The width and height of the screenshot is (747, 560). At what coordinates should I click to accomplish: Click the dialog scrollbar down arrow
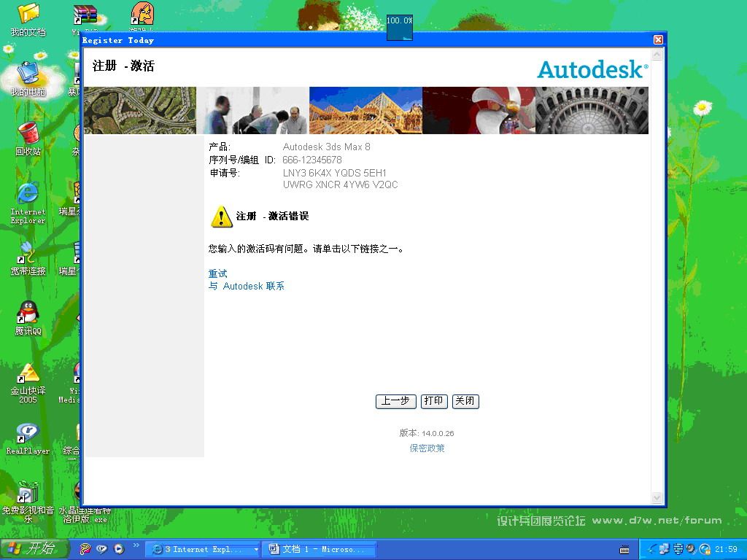[x=657, y=497]
